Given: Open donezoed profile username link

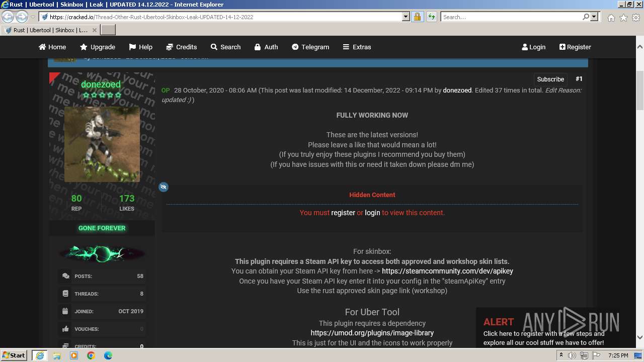Looking at the screenshot, I should pos(101,84).
